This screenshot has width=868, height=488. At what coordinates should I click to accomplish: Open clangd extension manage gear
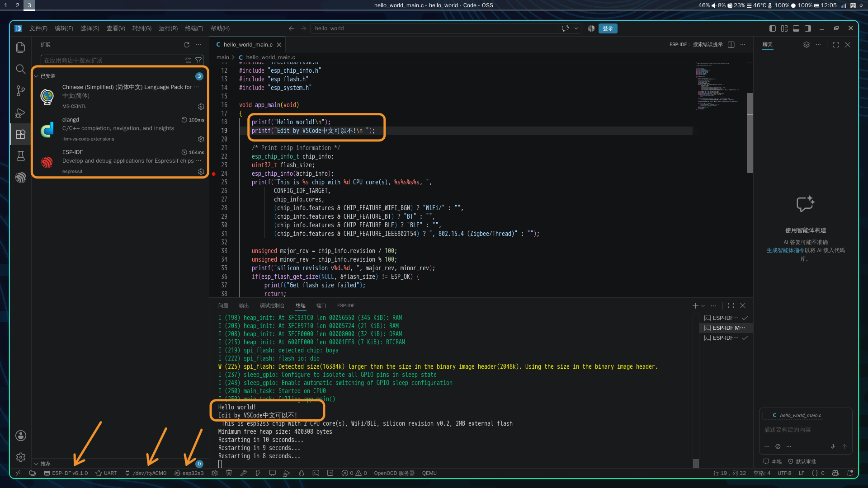(201, 139)
